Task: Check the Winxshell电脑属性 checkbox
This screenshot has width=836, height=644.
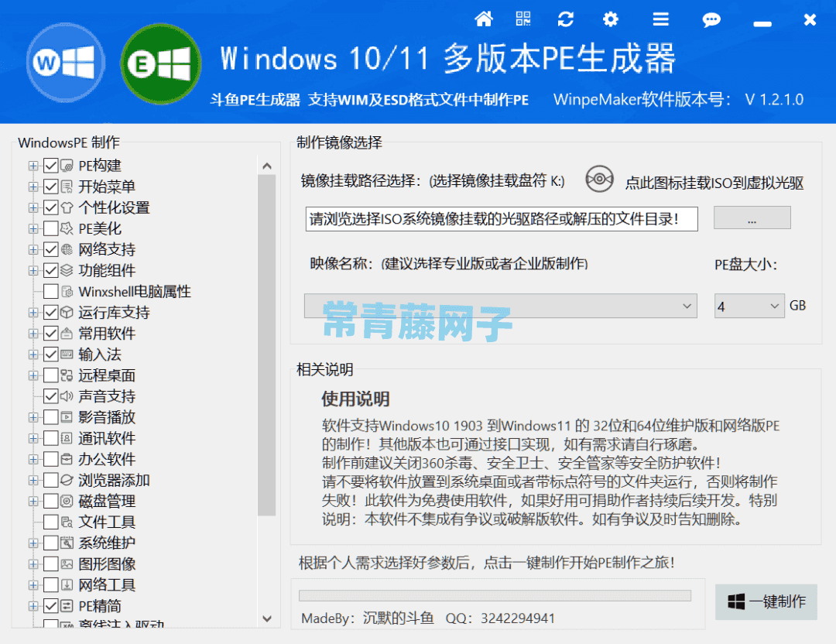Action: click(50, 292)
